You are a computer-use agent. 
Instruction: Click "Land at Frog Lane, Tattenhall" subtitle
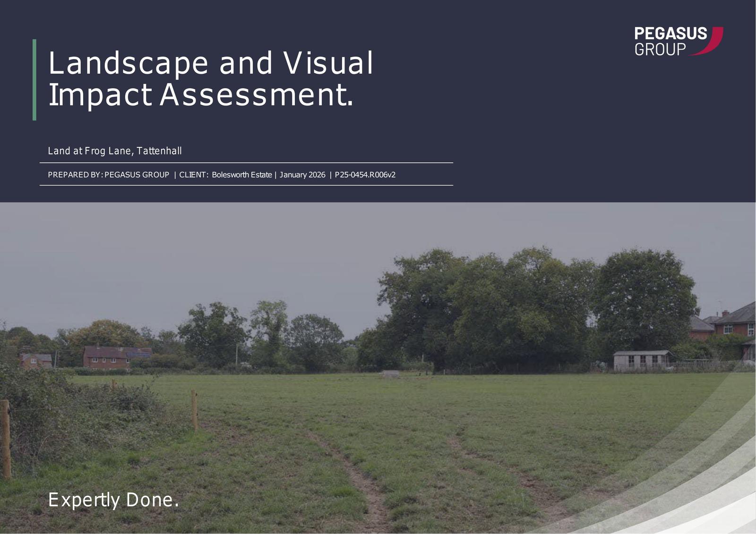point(115,151)
